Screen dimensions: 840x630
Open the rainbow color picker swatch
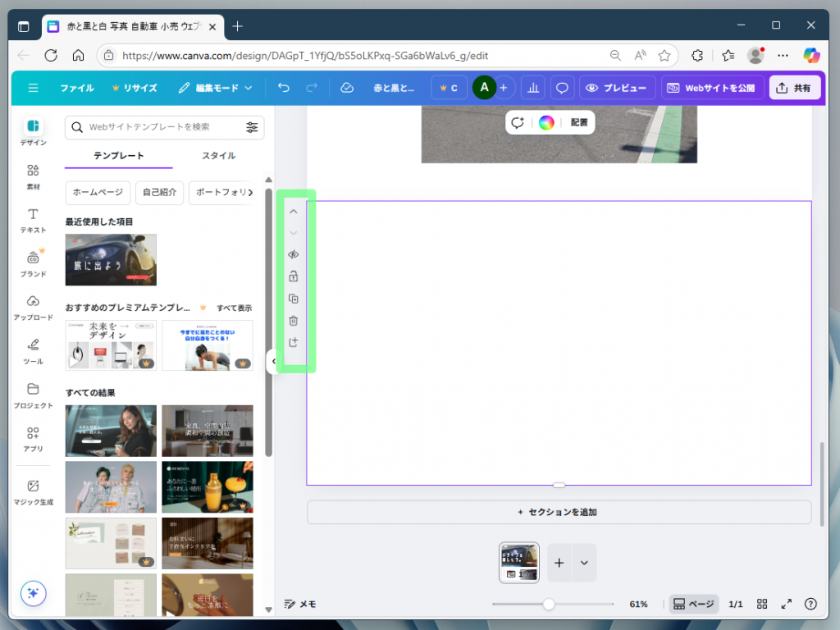pos(546,122)
